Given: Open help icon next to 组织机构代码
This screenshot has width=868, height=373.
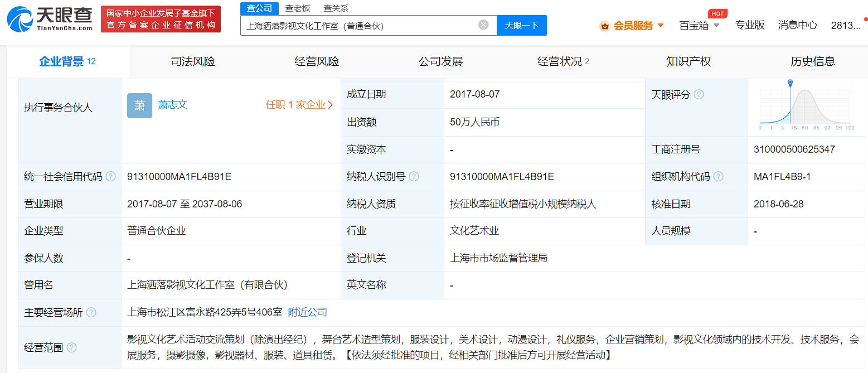Looking at the screenshot, I should [x=719, y=177].
